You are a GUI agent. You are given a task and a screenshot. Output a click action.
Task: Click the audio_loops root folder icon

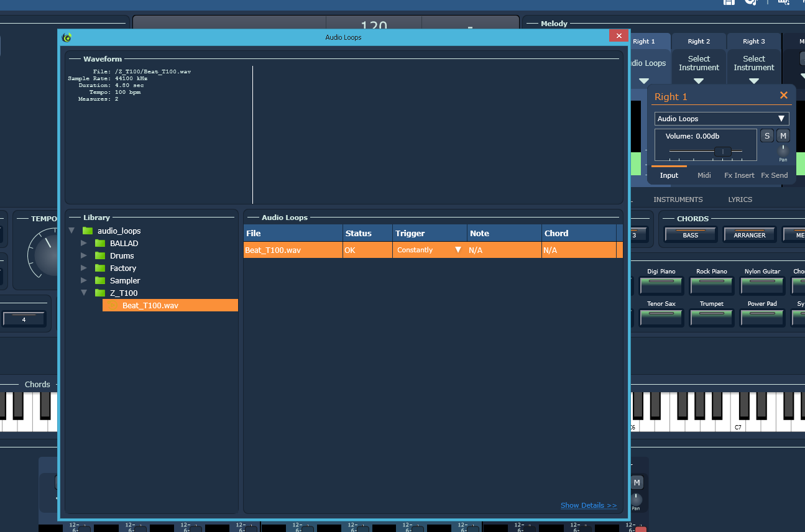(x=88, y=231)
